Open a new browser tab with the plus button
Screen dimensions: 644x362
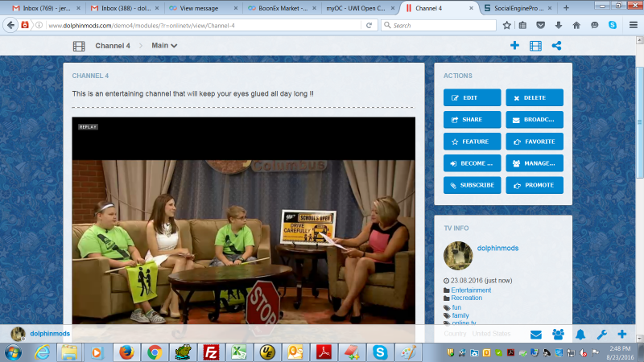click(x=566, y=8)
